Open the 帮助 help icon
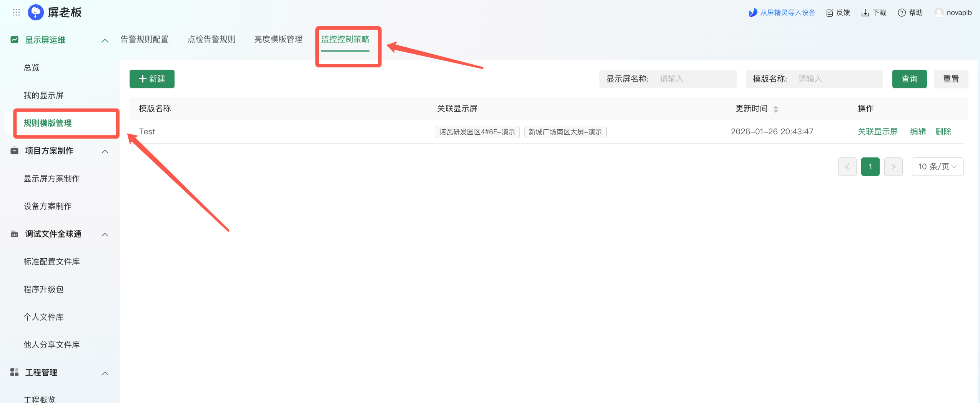Image resolution: width=980 pixels, height=403 pixels. click(902, 13)
